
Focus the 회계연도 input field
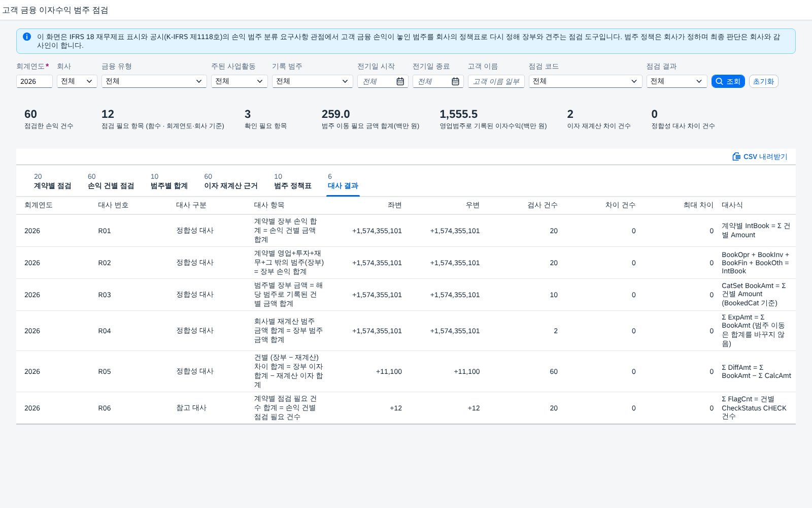click(x=35, y=81)
